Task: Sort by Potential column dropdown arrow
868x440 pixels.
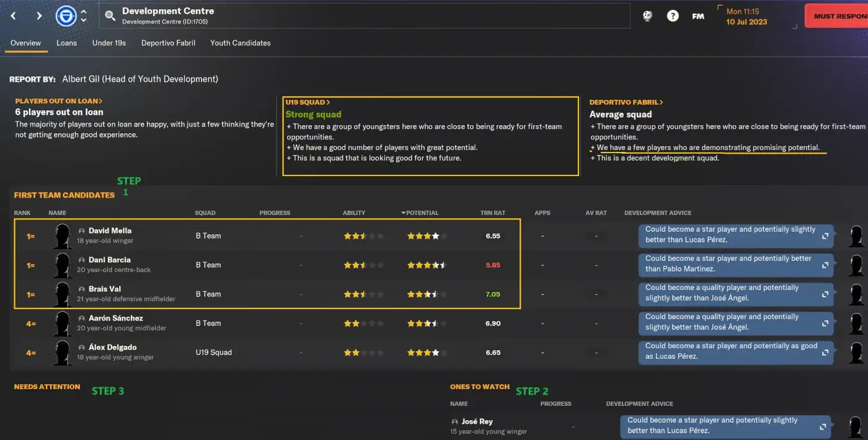Action: tap(404, 213)
